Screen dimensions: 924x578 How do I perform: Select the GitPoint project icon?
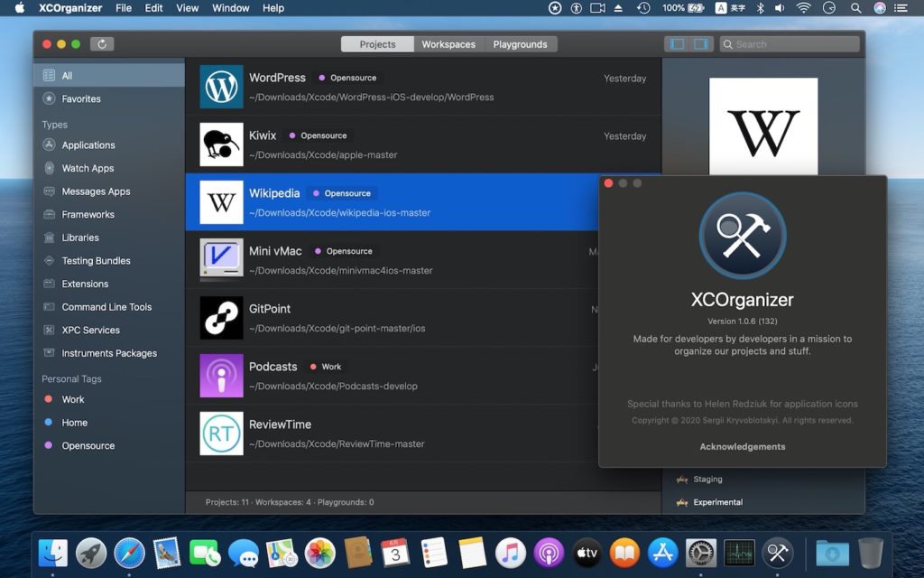pos(221,318)
